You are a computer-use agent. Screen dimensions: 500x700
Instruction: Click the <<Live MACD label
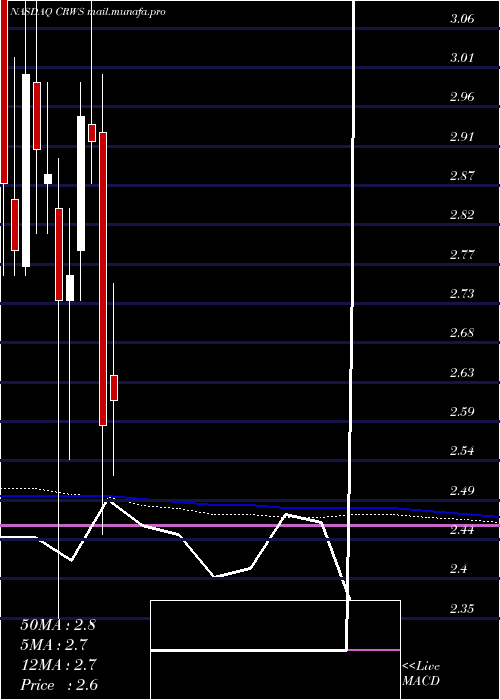[421, 674]
